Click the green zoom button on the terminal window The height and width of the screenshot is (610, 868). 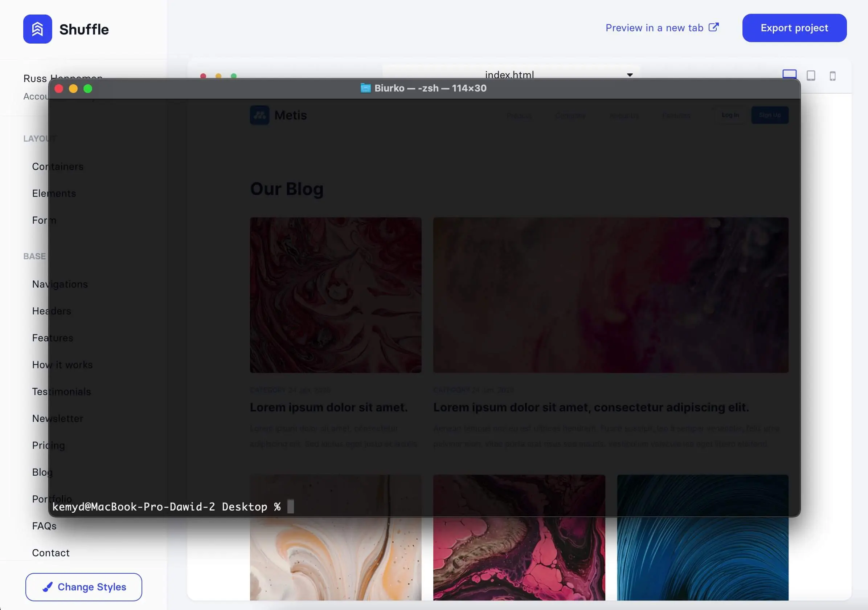(88, 89)
